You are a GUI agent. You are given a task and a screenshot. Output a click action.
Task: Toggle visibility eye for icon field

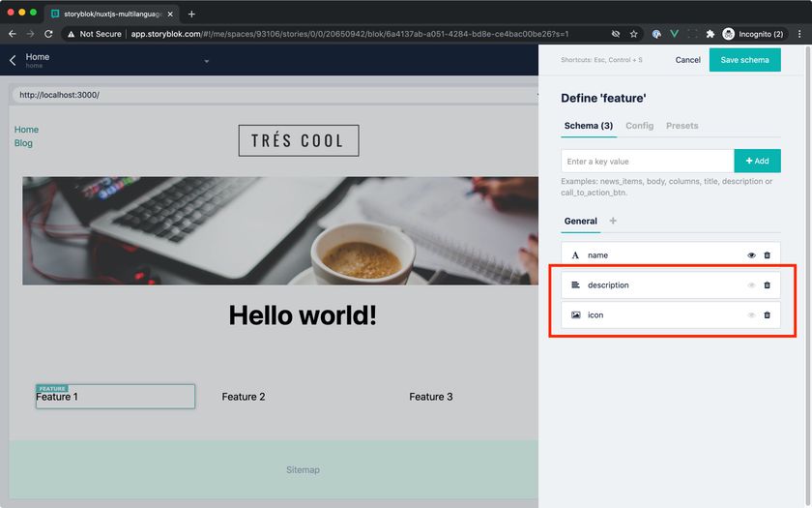(751, 315)
